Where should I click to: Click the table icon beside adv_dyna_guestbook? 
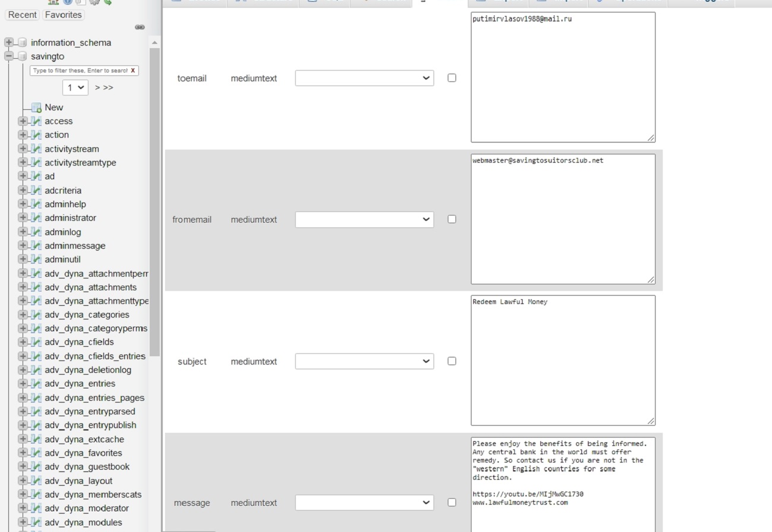[36, 467]
